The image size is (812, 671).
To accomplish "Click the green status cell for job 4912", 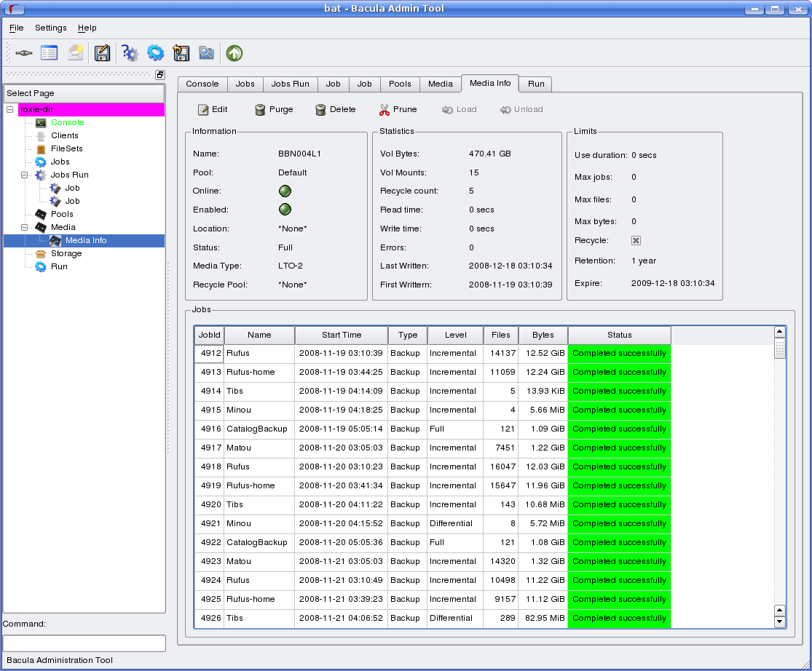I will pos(619,354).
